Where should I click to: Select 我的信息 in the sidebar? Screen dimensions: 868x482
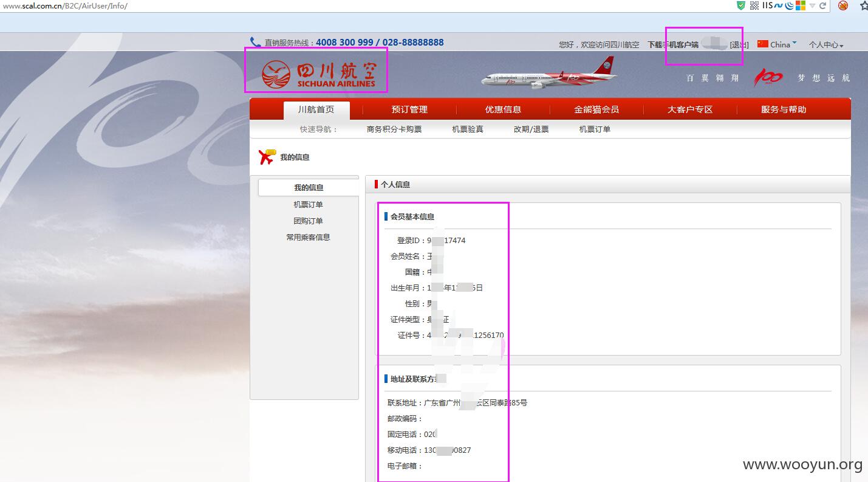coord(309,187)
